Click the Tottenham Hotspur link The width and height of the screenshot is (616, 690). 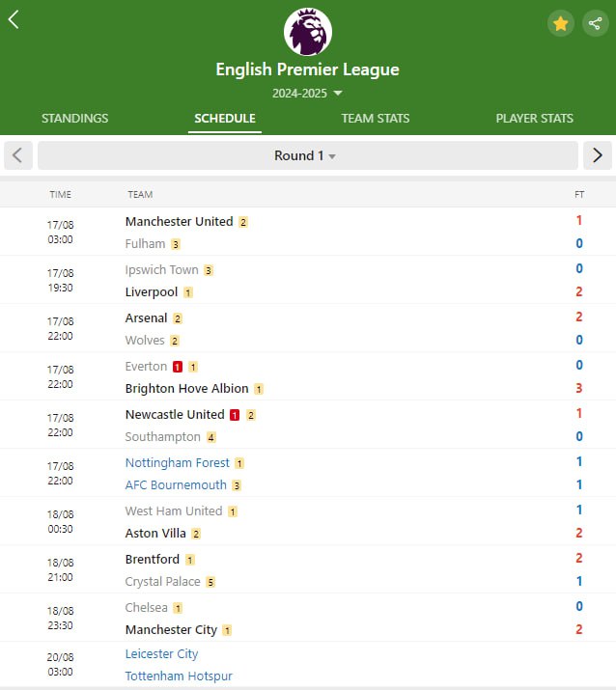pos(179,676)
